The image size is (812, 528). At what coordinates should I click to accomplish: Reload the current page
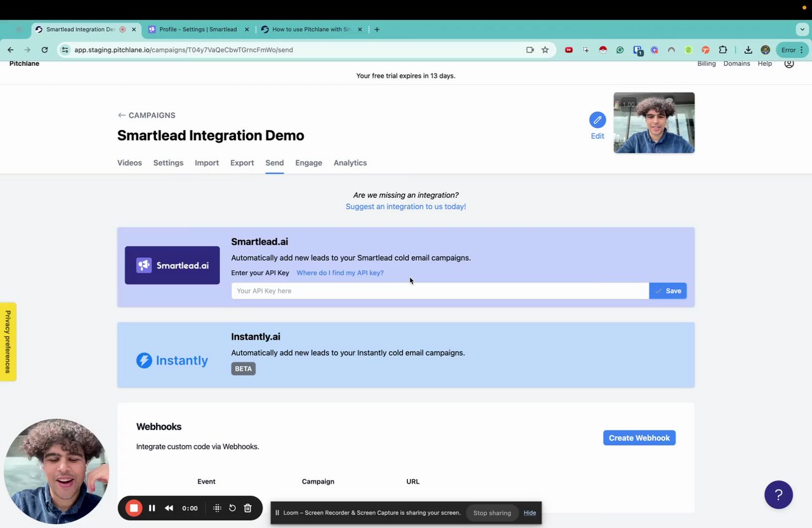(44, 49)
